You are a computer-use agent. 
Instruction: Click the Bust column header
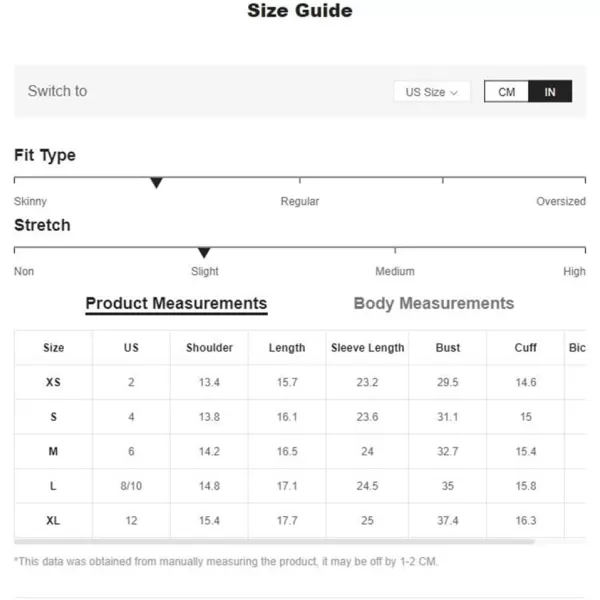pos(448,347)
